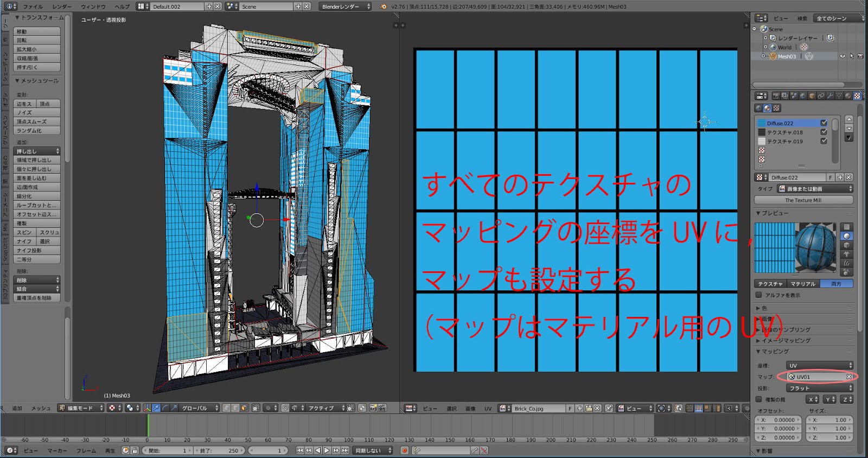Image resolution: width=868 pixels, height=458 pixels.
Task: Open the タイプ texture type dropdown
Action: (x=815, y=189)
